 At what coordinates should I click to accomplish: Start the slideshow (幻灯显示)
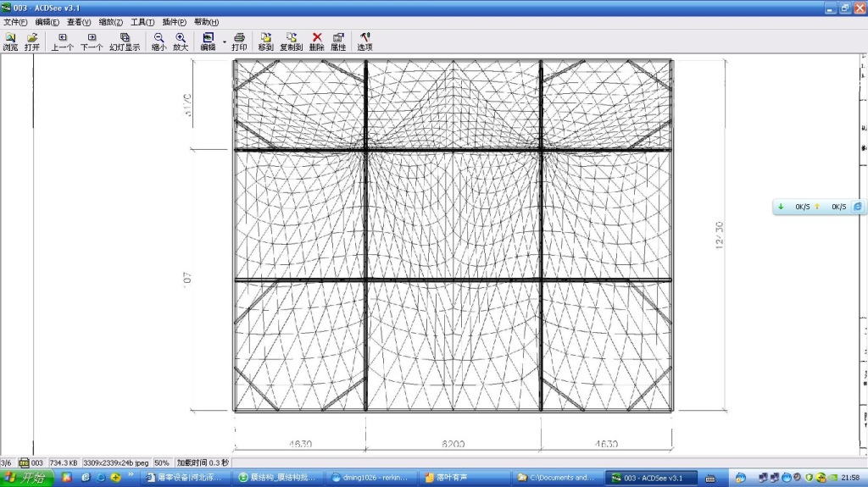click(x=125, y=42)
